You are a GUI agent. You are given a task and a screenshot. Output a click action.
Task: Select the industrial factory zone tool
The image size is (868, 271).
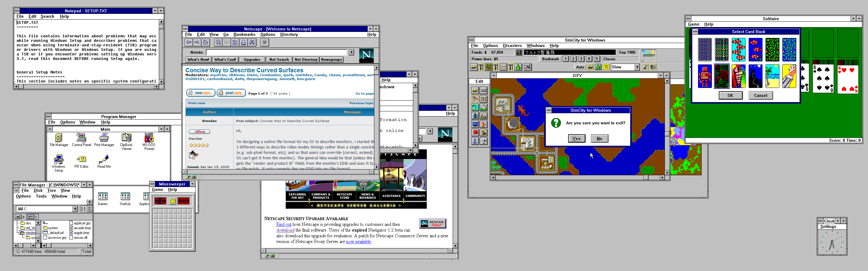tap(483, 116)
